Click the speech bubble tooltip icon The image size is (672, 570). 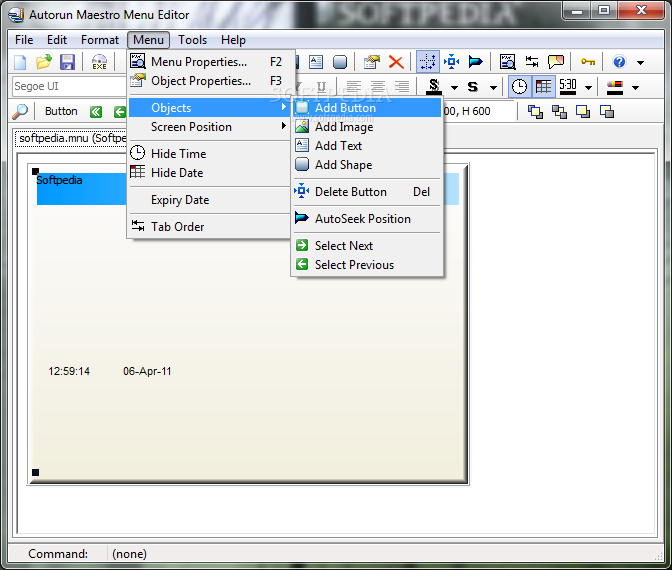tap(556, 62)
